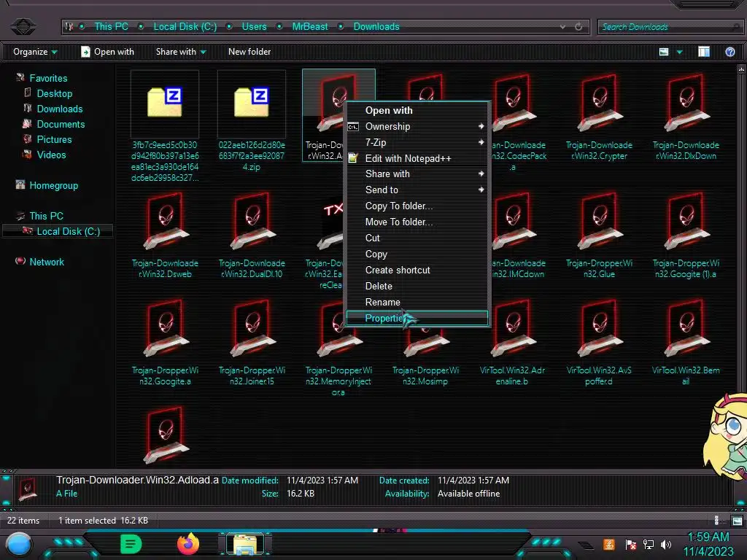Open Desktop in the navigation pane
The image size is (747, 560).
(54, 93)
